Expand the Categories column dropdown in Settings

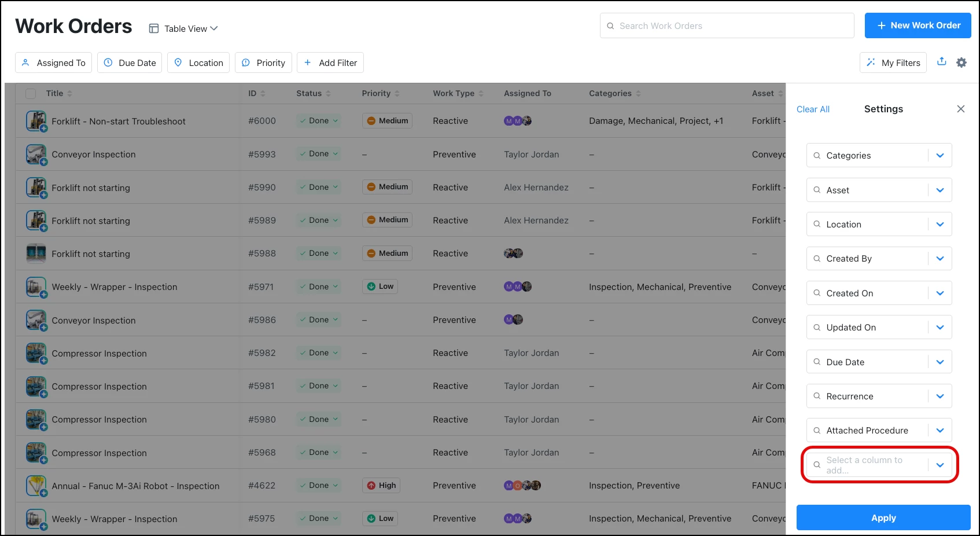940,155
